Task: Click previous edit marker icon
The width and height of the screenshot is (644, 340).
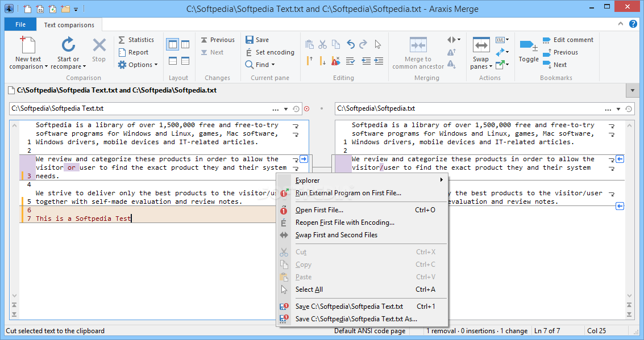Action: coord(310,61)
